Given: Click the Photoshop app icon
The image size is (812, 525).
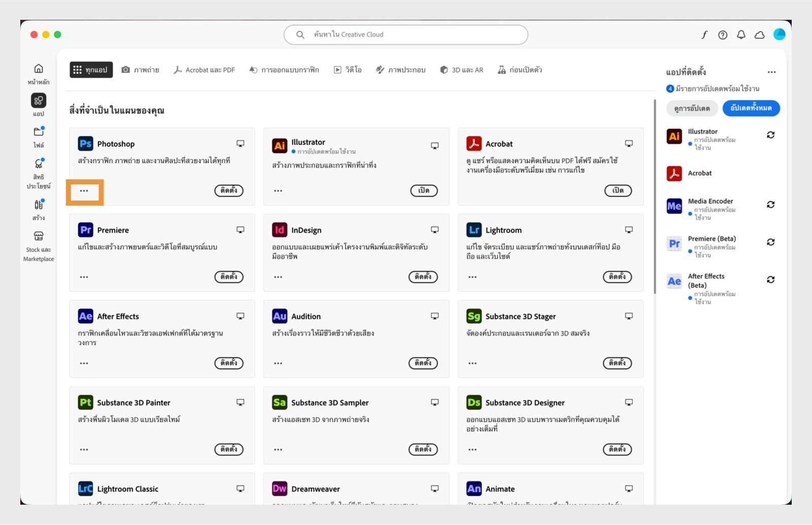Looking at the screenshot, I should point(85,144).
